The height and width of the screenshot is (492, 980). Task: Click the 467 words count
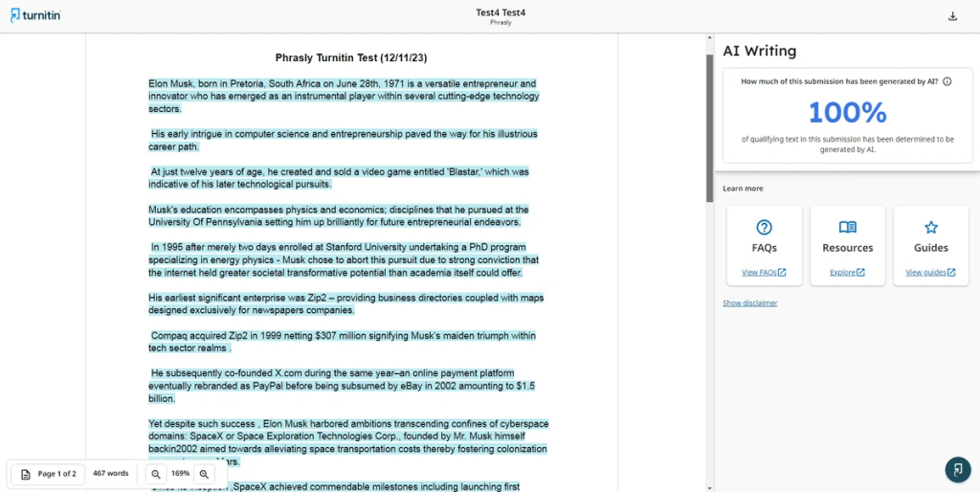[111, 474]
